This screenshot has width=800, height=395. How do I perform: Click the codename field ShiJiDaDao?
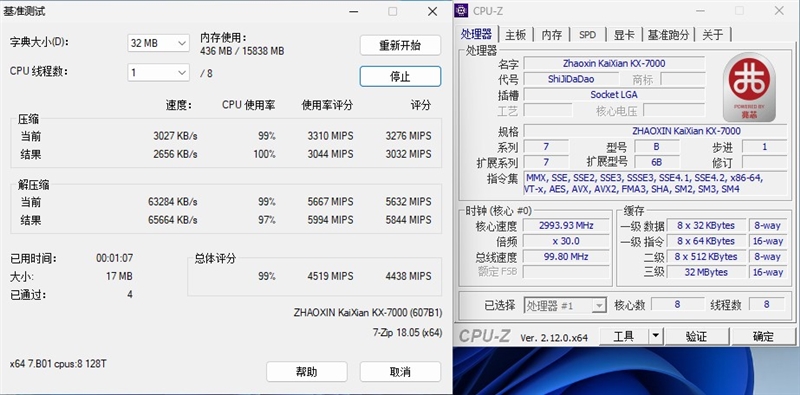pos(571,79)
